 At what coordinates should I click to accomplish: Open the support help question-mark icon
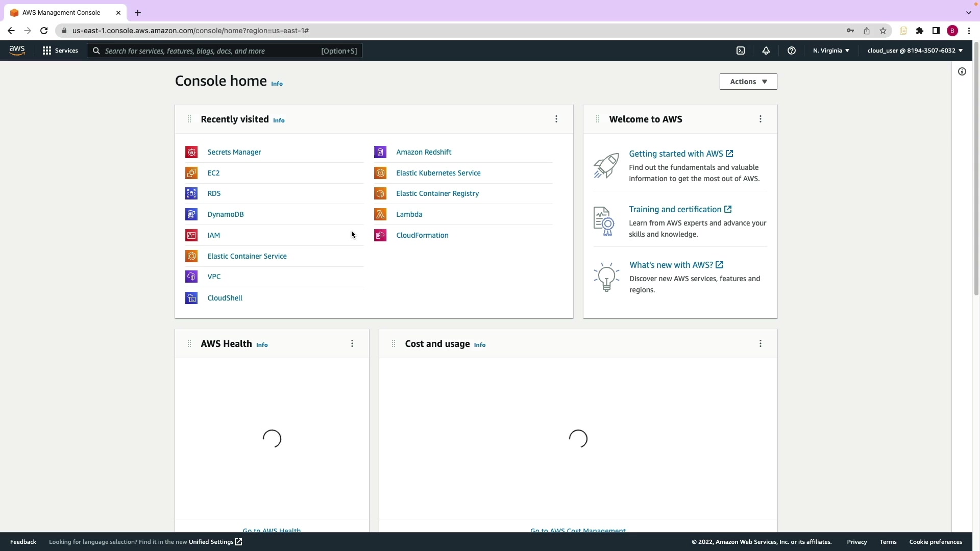coord(792,51)
